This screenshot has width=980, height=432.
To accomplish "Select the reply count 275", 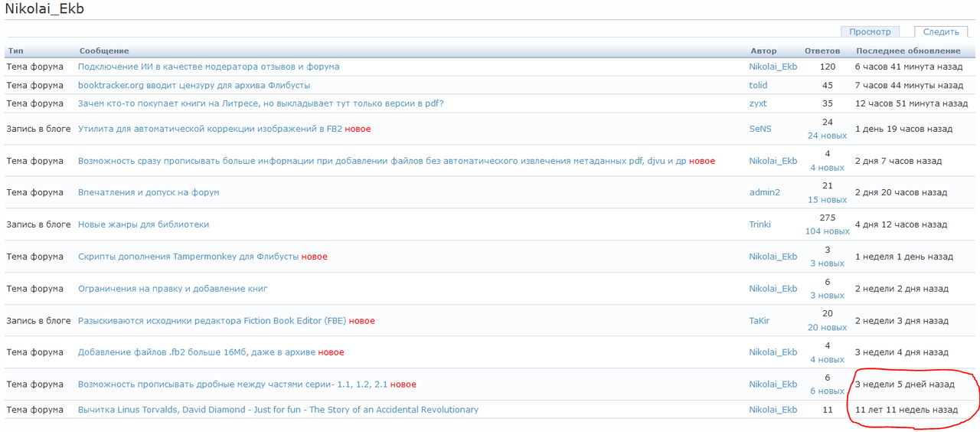I will click(827, 218).
